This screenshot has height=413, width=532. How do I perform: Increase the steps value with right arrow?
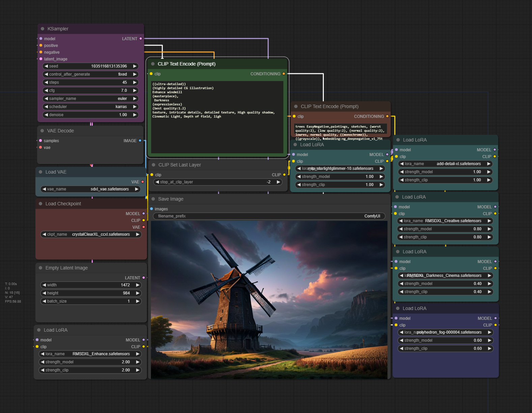pos(135,82)
